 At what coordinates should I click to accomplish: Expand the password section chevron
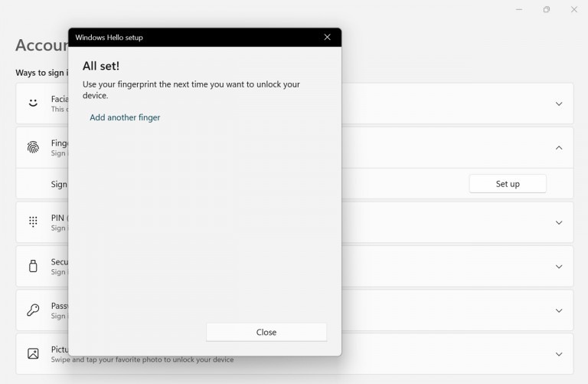[559, 310]
